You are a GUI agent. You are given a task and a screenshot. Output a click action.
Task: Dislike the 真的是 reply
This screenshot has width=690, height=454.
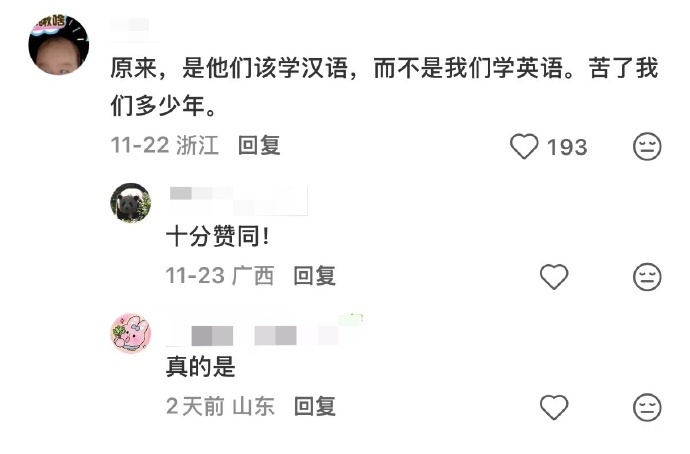[x=647, y=407]
